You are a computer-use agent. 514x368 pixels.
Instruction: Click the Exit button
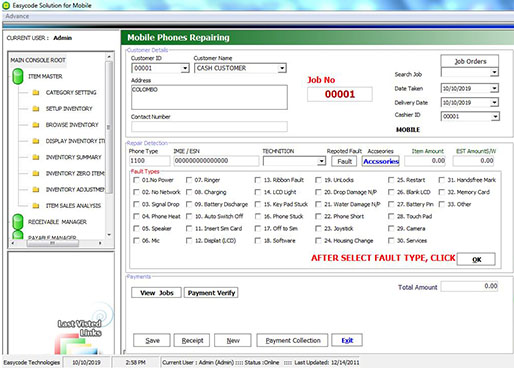(347, 340)
